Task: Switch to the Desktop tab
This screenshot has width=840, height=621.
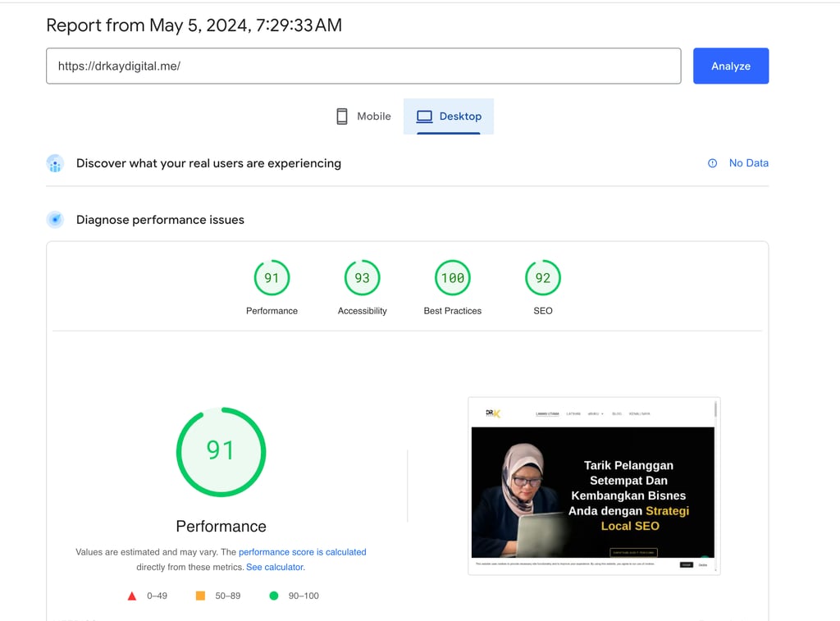Action: click(x=449, y=116)
